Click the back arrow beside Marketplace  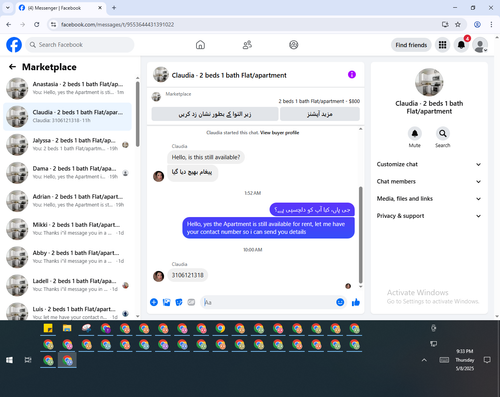tap(12, 67)
